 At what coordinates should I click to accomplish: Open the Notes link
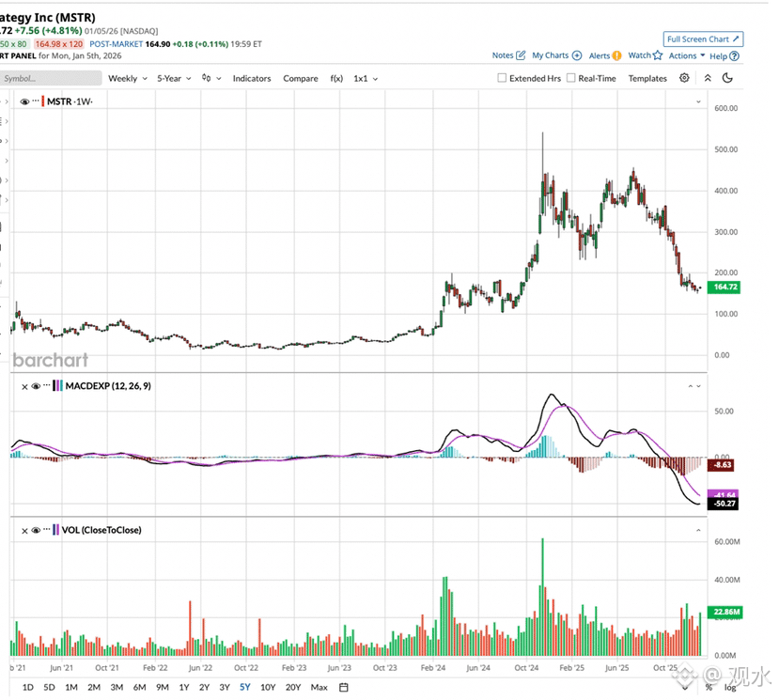pos(503,55)
